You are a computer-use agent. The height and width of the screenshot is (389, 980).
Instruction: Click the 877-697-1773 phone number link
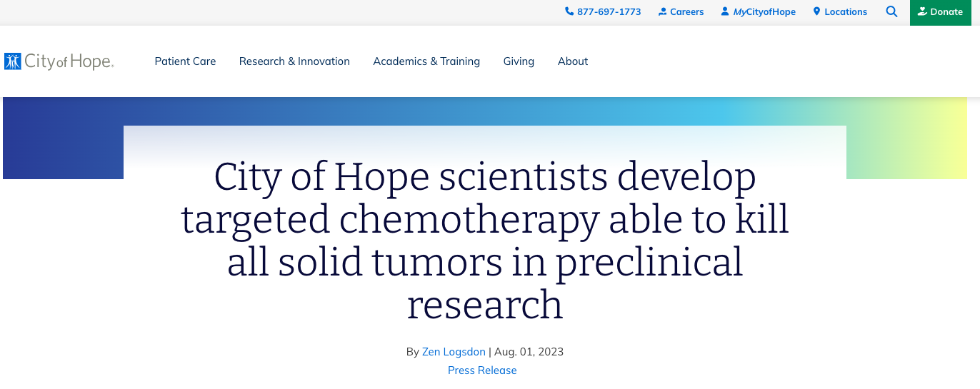[x=609, y=12]
